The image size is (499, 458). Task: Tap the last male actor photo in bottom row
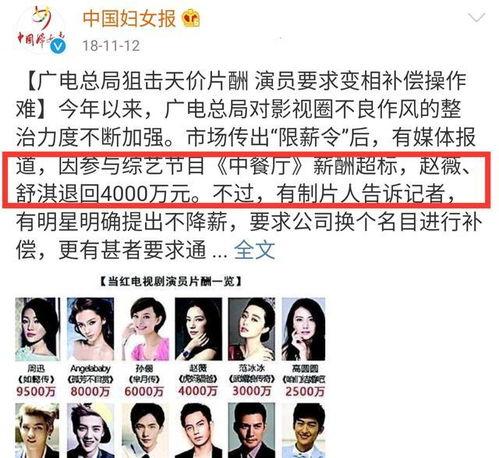tap(304, 430)
